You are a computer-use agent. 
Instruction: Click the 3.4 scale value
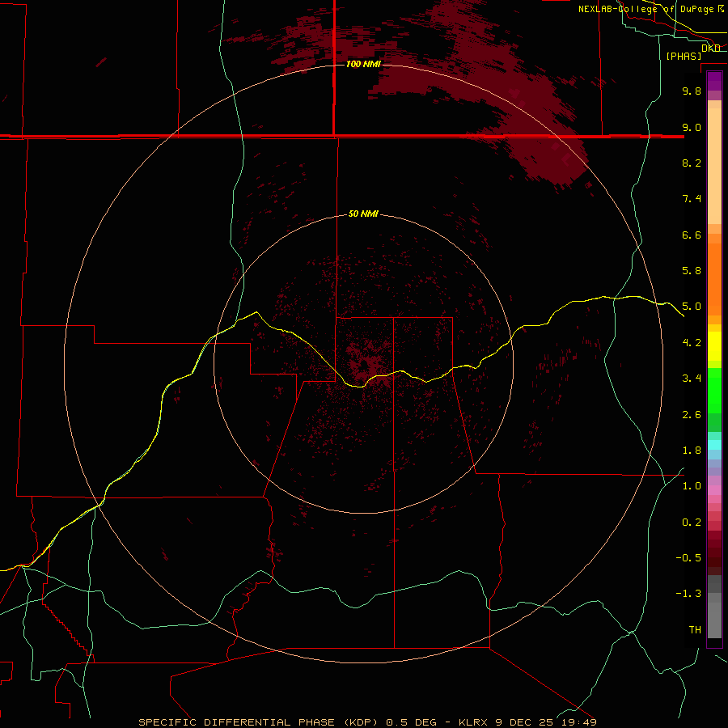[692, 379]
